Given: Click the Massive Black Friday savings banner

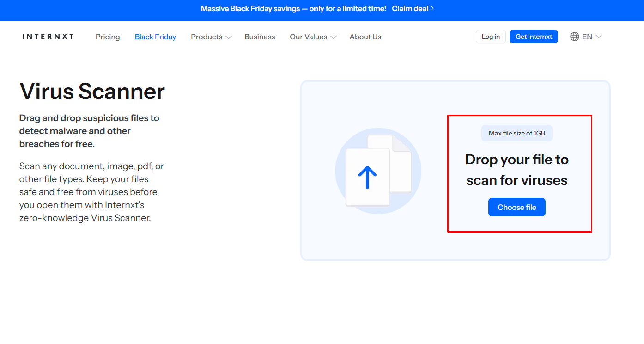Looking at the screenshot, I should pyautogui.click(x=293, y=8).
